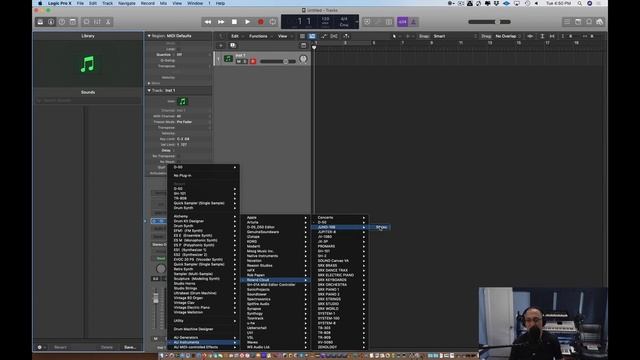640x360 pixels.
Task: Click the track icon in inspector
Action: [x=182, y=101]
